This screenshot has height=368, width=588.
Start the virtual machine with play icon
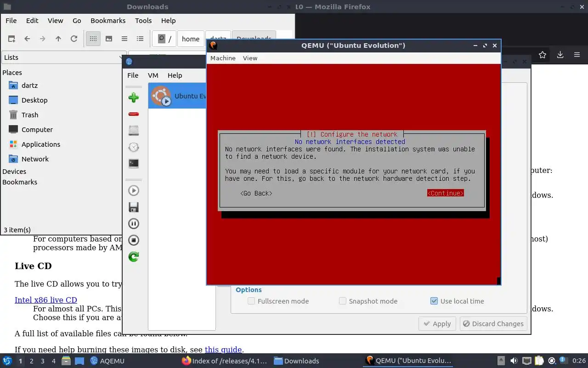click(134, 190)
